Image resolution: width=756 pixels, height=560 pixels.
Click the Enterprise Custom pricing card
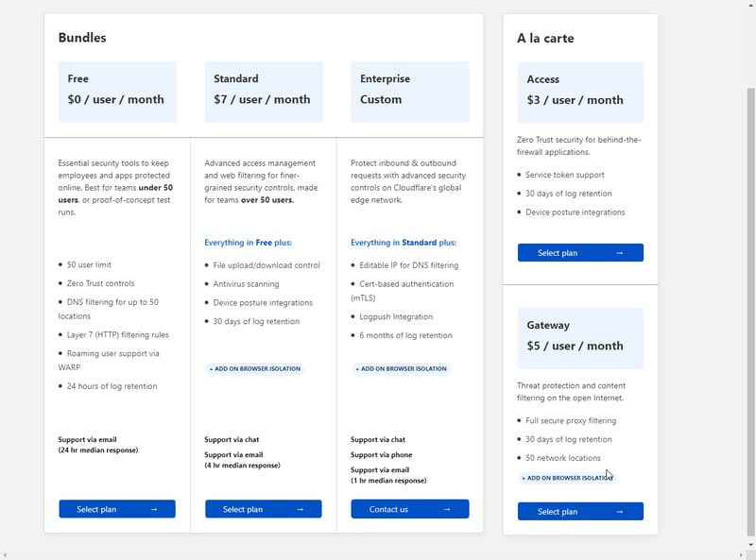click(x=410, y=92)
